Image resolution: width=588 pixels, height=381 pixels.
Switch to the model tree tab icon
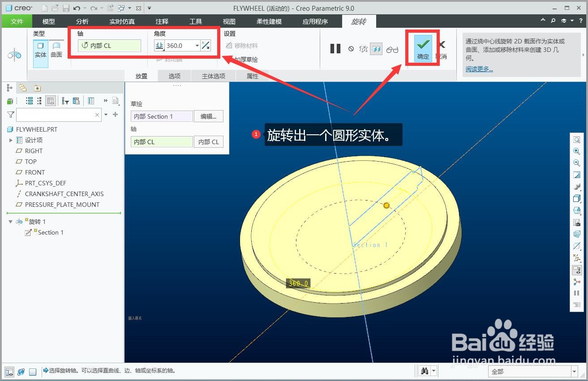pyautogui.click(x=10, y=88)
